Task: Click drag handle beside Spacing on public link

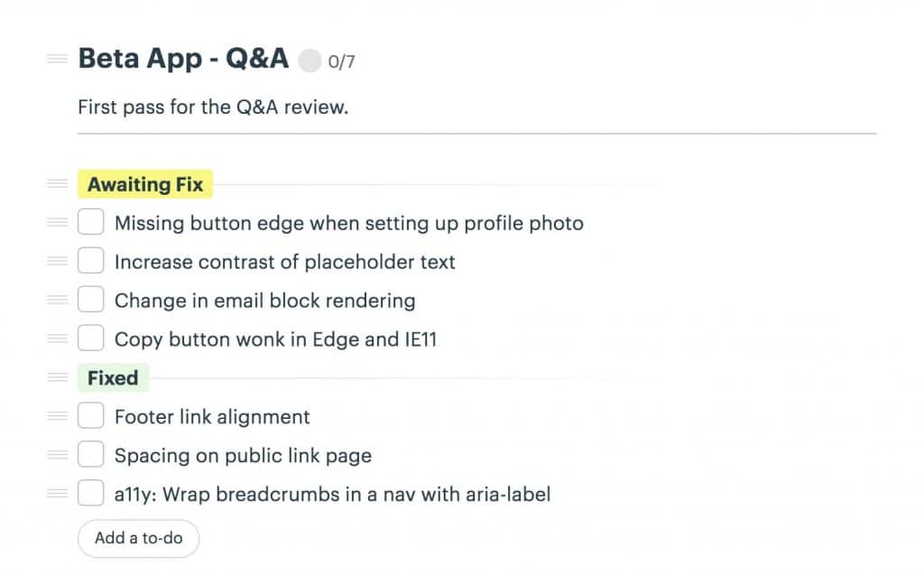Action: click(58, 455)
